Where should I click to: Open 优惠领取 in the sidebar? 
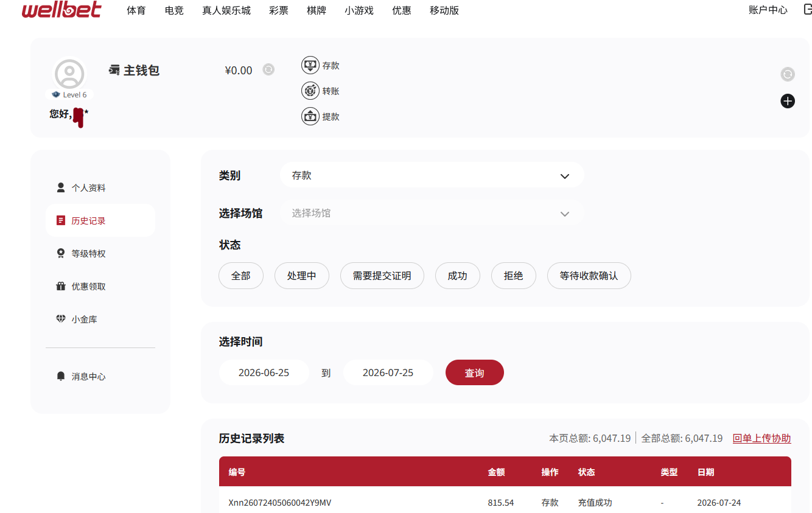click(x=100, y=286)
